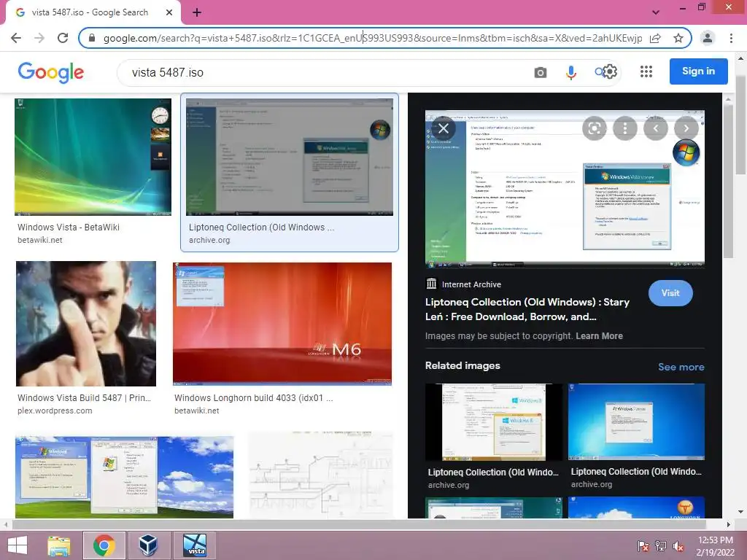Open the Action Center flag icon
This screenshot has width=747, height=560.
(643, 546)
